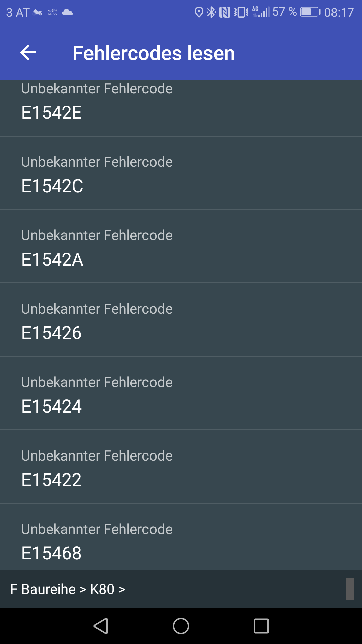Viewport: 362px width, 644px height.
Task: Tap the Android back navigation triangle
Action: pyautogui.click(x=101, y=626)
